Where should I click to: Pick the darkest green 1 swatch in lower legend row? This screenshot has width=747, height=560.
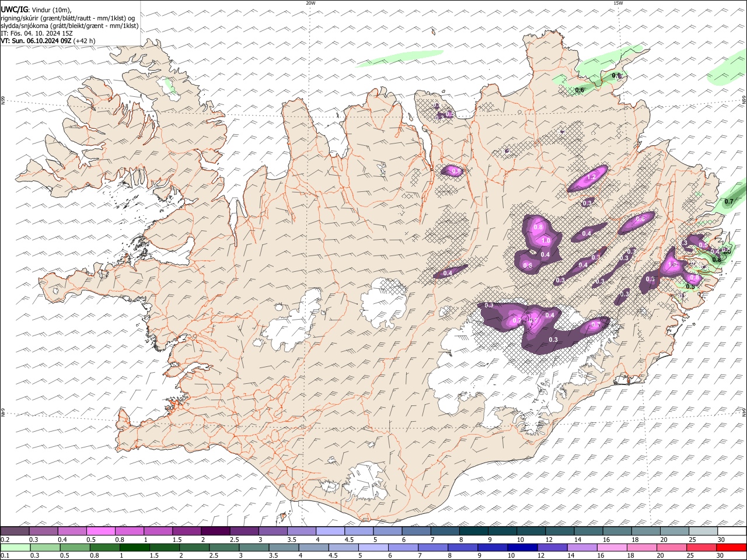coord(134,547)
